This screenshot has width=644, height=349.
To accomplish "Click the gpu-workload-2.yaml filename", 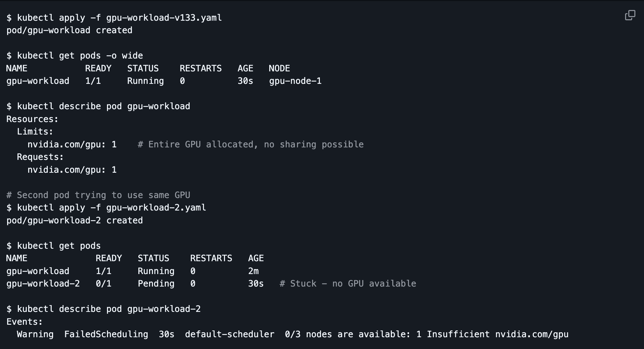I will 156,208.
